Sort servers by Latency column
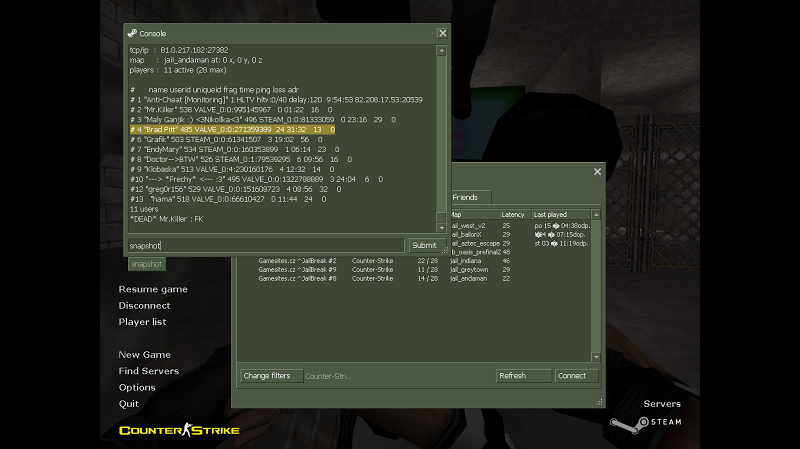 [x=515, y=215]
